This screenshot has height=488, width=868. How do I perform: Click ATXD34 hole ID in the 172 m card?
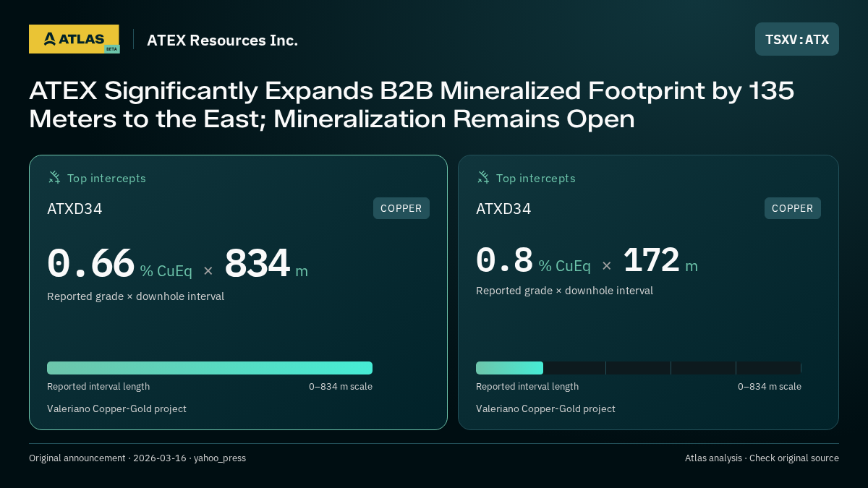click(503, 209)
